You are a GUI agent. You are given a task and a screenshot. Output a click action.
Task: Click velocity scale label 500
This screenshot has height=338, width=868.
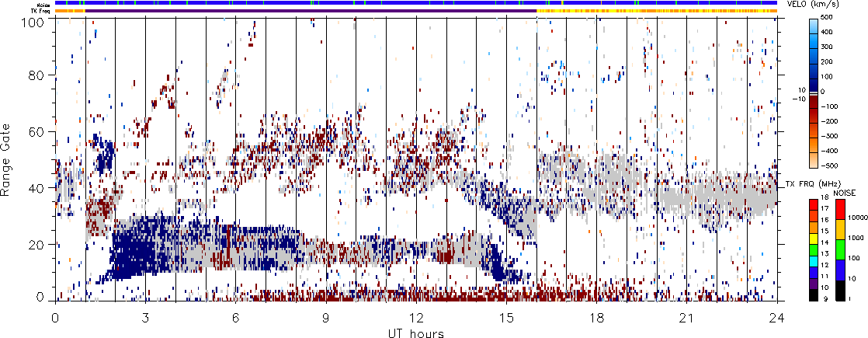[827, 17]
